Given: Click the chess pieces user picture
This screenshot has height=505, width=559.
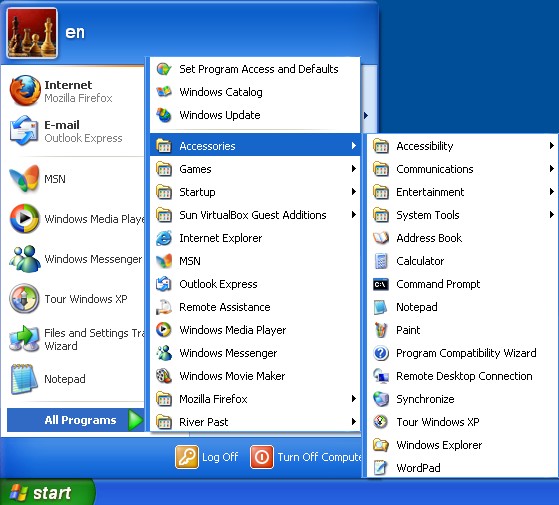Looking at the screenshot, I should pos(32,33).
